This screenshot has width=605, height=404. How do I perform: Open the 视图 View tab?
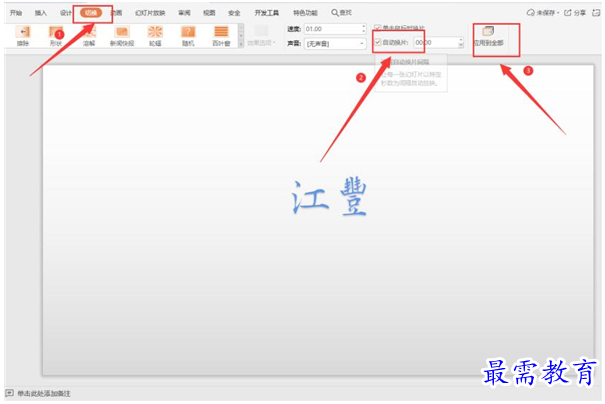pos(209,13)
